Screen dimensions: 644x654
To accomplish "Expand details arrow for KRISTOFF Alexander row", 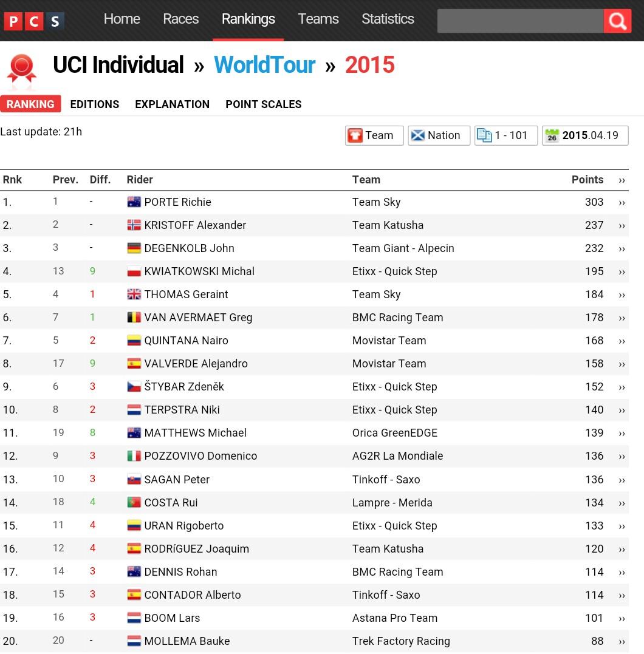I will point(622,226).
